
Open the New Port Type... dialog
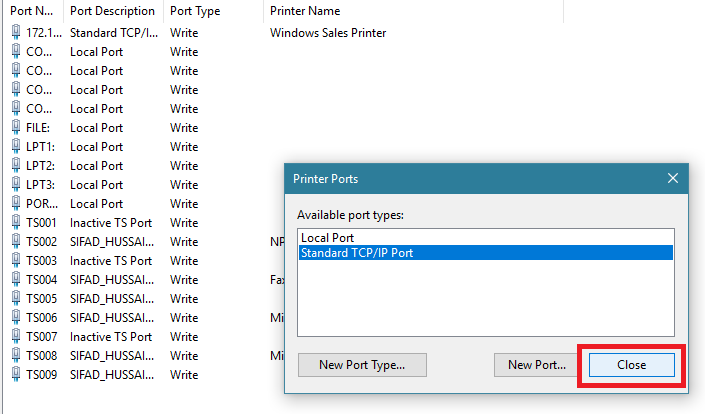coord(362,365)
